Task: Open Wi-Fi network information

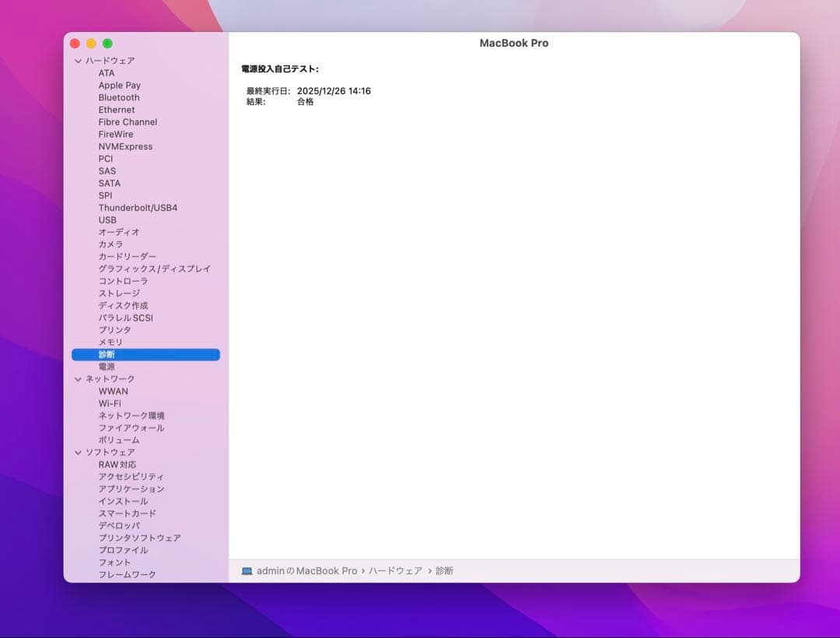Action: click(x=110, y=404)
